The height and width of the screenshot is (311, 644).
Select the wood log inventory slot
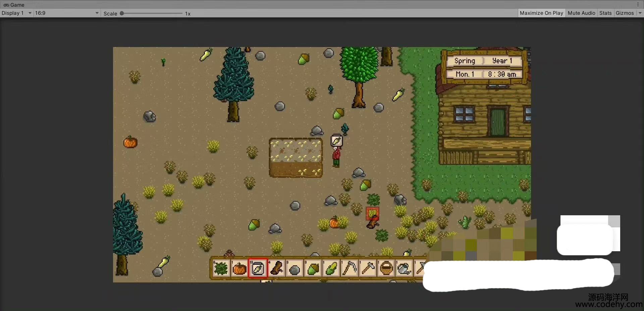click(x=276, y=268)
